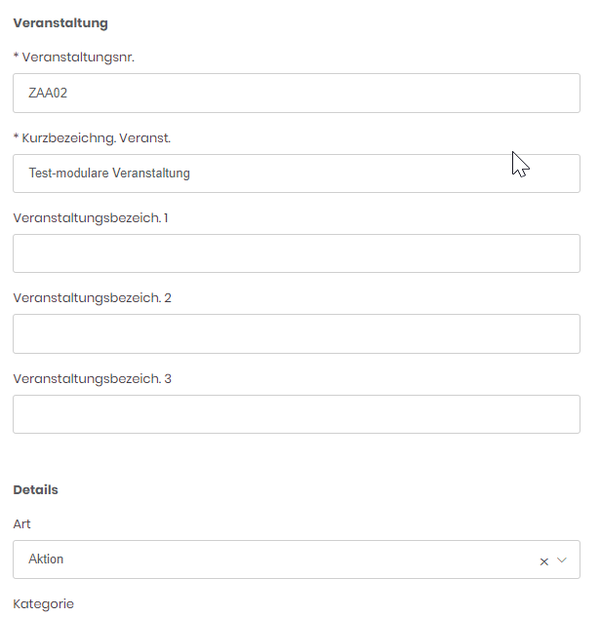Activate the Veranstaltungsbezeich. 3 input box
Viewport: 600px width, 617px height.
(x=296, y=414)
